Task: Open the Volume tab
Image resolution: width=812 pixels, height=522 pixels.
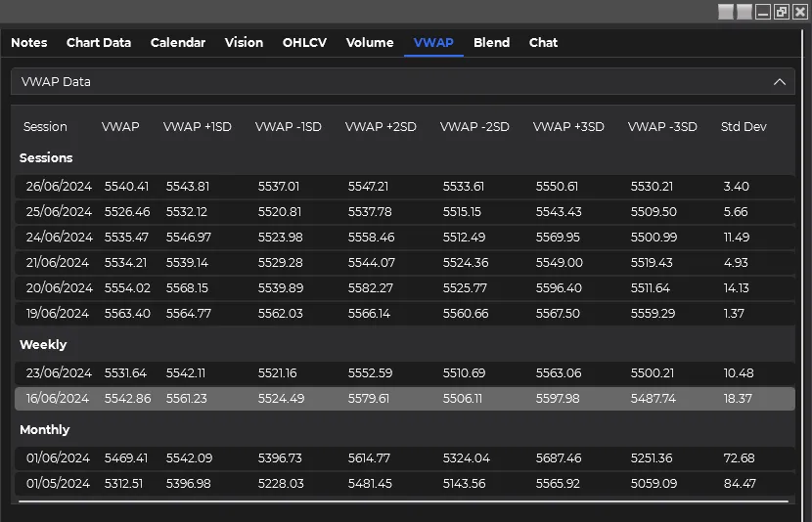Action: click(x=370, y=42)
